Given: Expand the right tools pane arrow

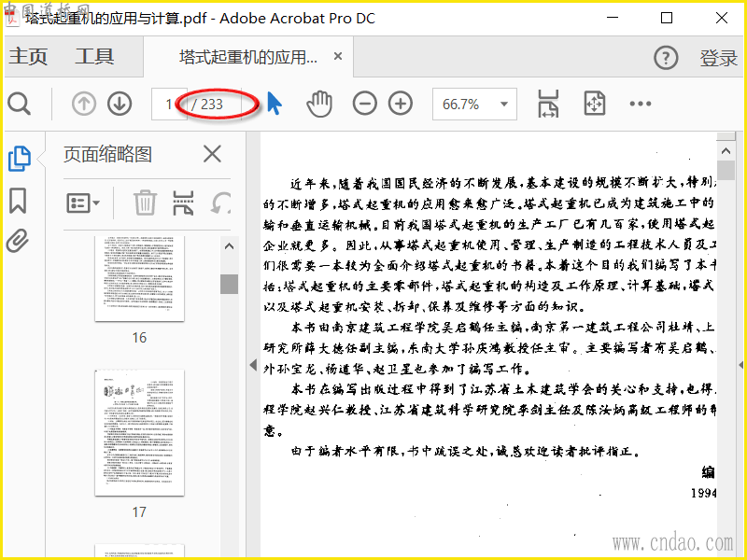Looking at the screenshot, I should [740, 365].
